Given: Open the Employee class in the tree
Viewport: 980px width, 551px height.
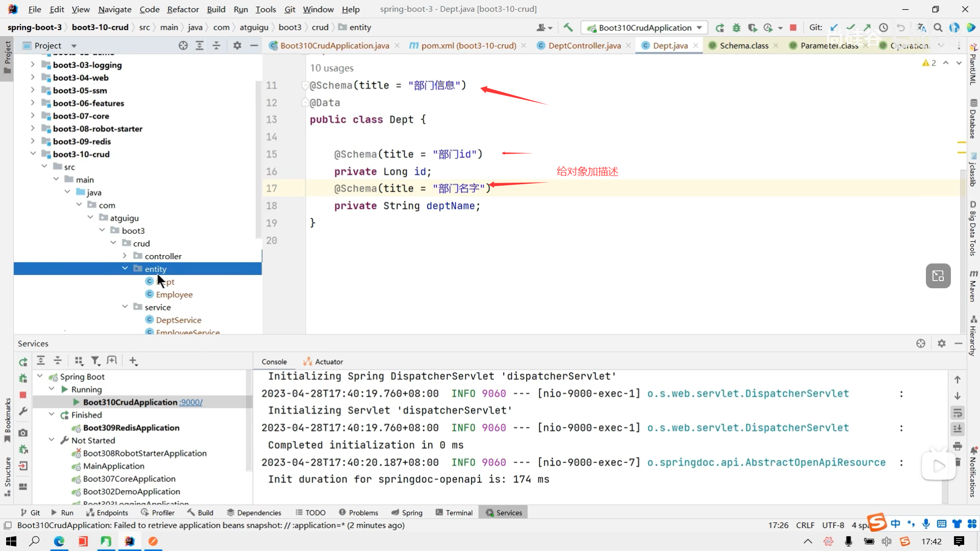Looking at the screenshot, I should [x=174, y=294].
